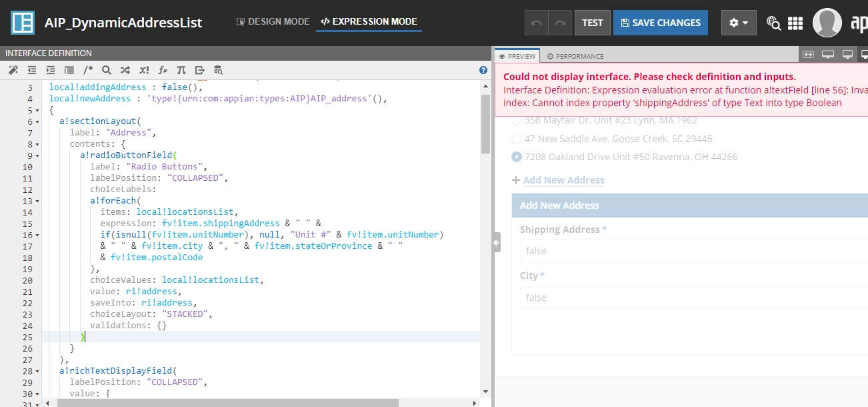Click the City input field
The width and height of the screenshot is (868, 407).
(693, 298)
